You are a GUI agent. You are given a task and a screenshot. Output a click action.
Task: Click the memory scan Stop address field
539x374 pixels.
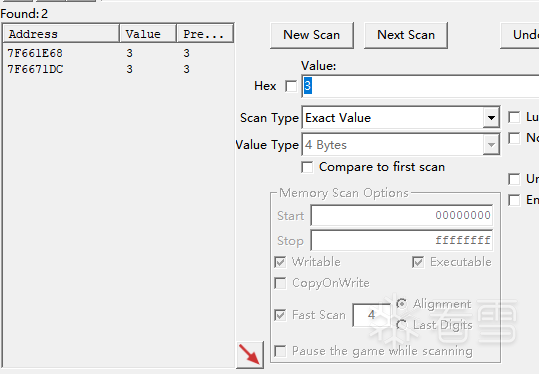click(x=402, y=240)
